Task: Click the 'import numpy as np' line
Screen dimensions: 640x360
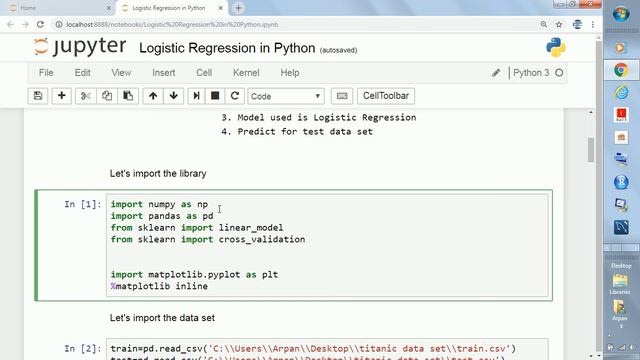Action: (159, 204)
